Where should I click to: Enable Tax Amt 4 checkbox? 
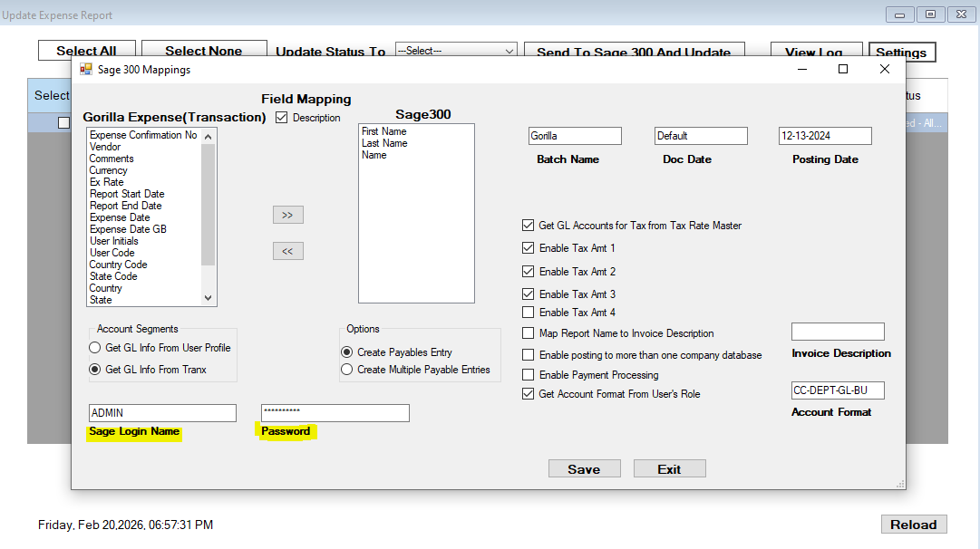[x=529, y=313]
